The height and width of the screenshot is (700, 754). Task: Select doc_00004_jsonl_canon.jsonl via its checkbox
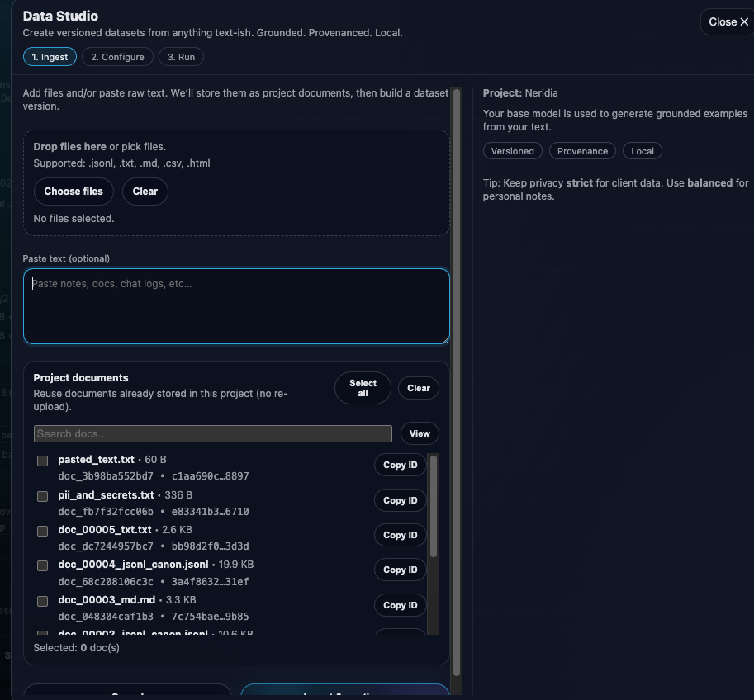click(42, 565)
